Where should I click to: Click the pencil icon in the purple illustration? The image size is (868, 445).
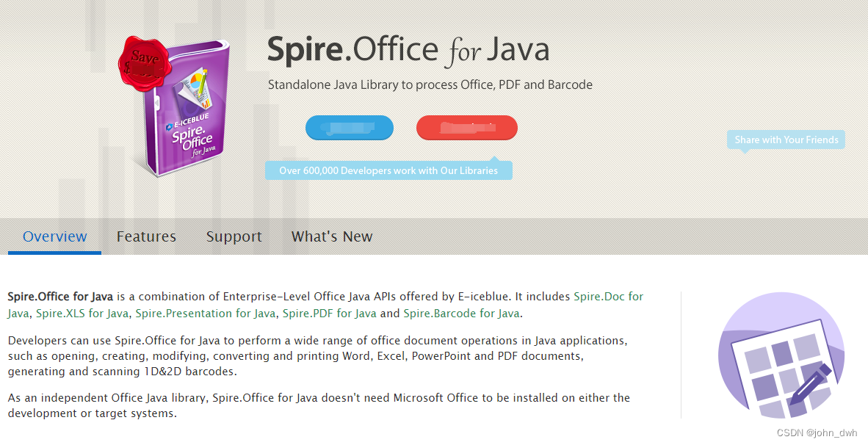point(811,384)
